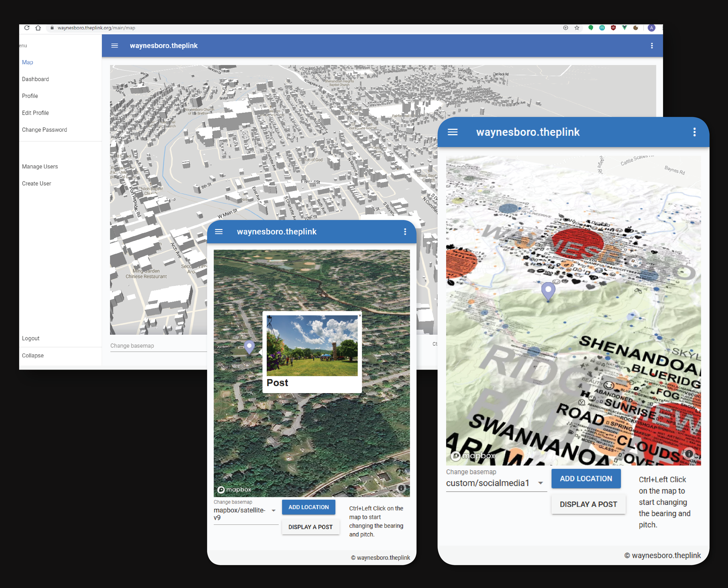Toggle hamburger menu in social media phone view
The image size is (728, 588).
(x=453, y=132)
